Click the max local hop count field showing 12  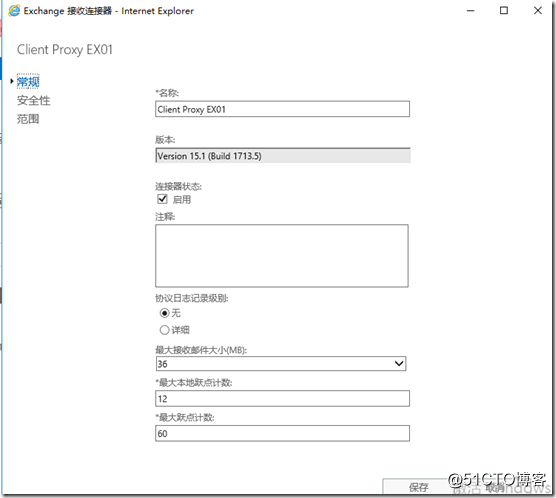pos(282,399)
